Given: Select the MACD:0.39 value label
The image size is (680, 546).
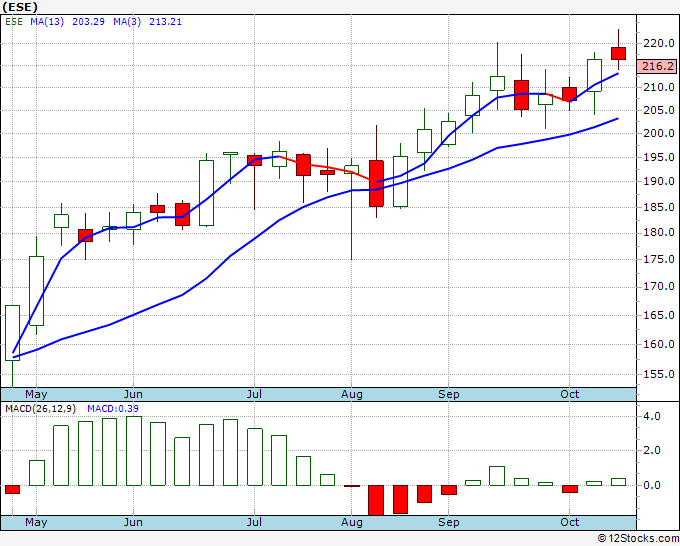Looking at the screenshot, I should (113, 409).
